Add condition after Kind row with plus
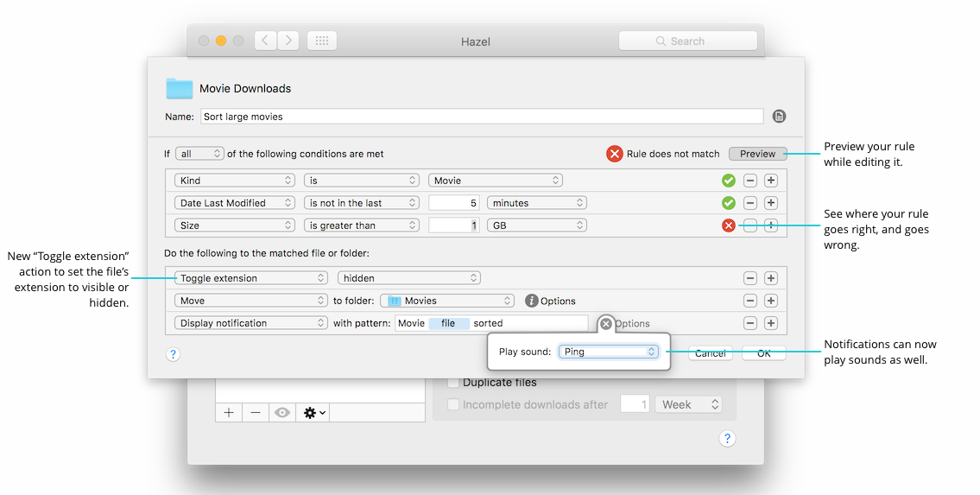Image resolution: width=980 pixels, height=495 pixels. (771, 181)
